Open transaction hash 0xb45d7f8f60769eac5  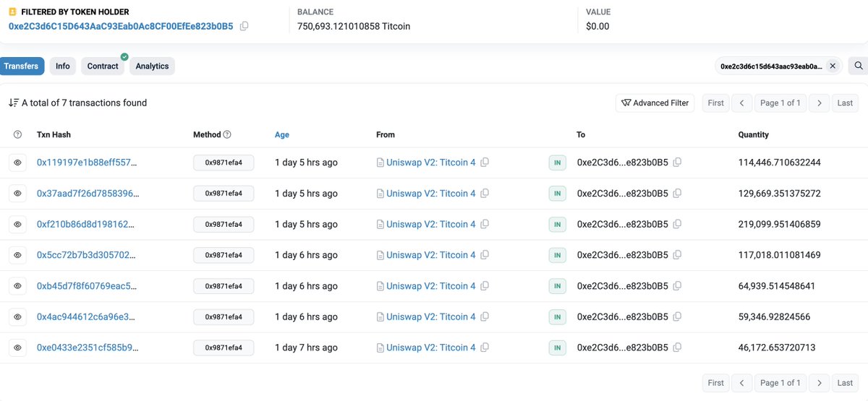point(87,286)
